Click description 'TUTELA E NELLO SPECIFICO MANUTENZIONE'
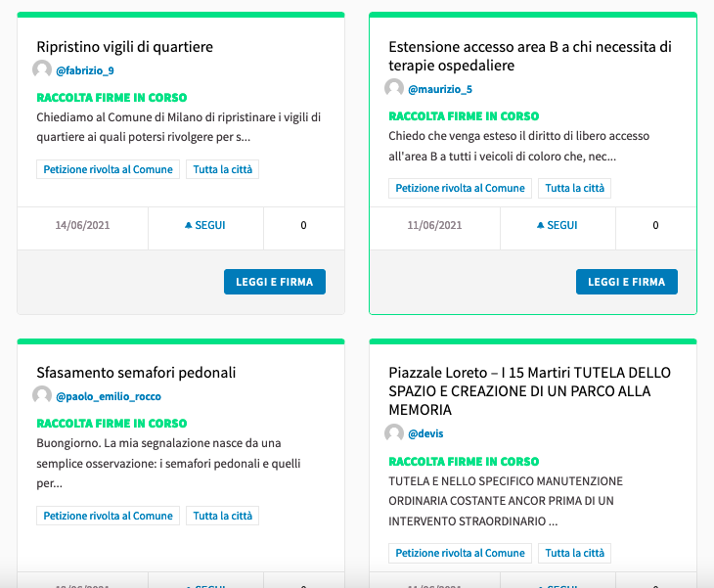This screenshot has height=588, width=714. (506, 501)
